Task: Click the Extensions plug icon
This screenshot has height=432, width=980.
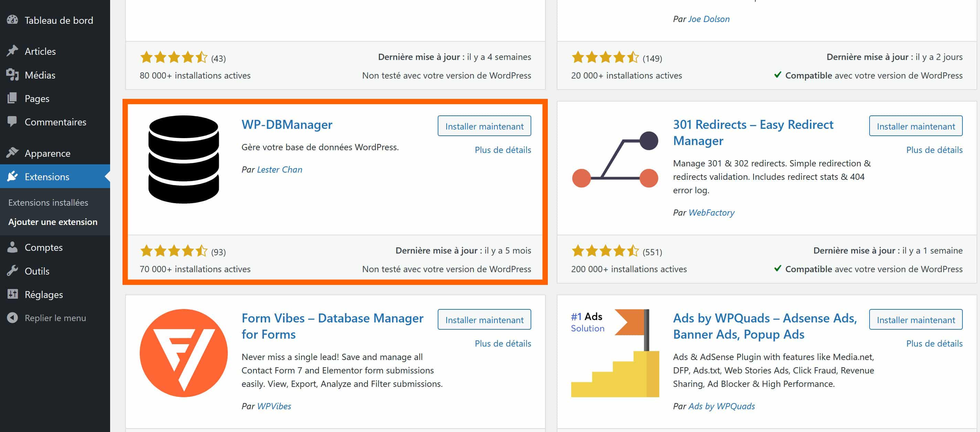Action: coord(12,176)
